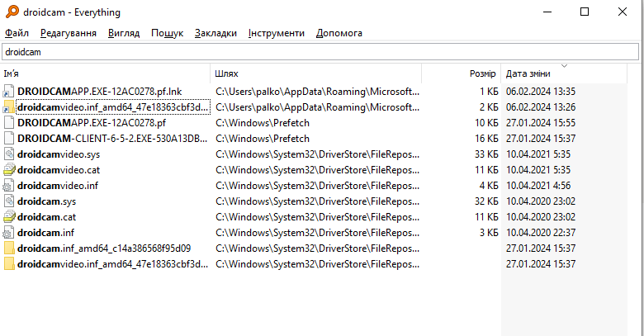The height and width of the screenshot is (336, 644).
Task: Click the sort direction arrow above Дата зміни
Action: point(564,66)
